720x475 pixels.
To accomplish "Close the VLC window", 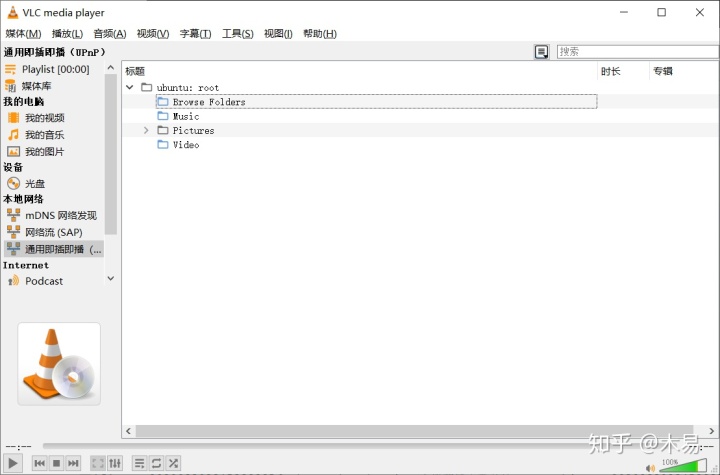I will click(x=699, y=12).
